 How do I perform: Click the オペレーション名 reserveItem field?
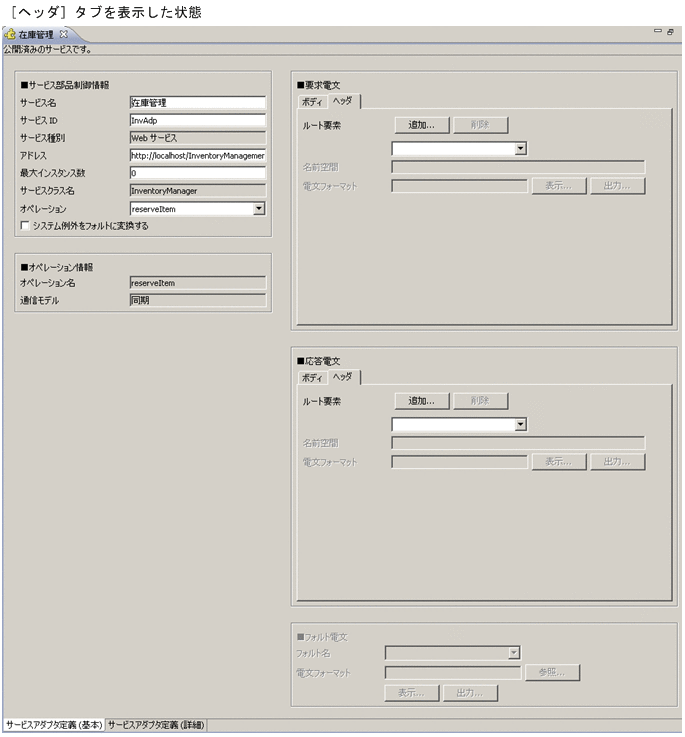click(x=197, y=283)
